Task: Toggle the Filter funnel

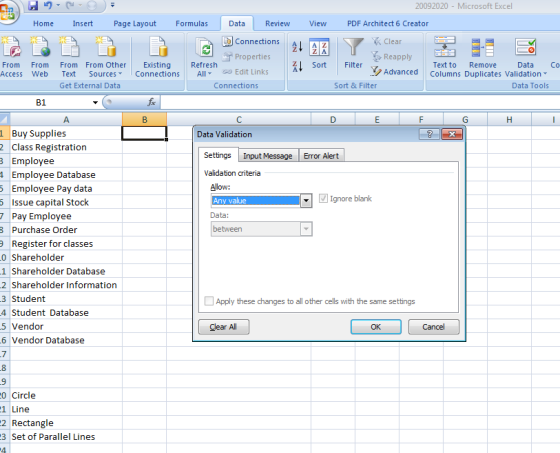Action: [x=353, y=54]
